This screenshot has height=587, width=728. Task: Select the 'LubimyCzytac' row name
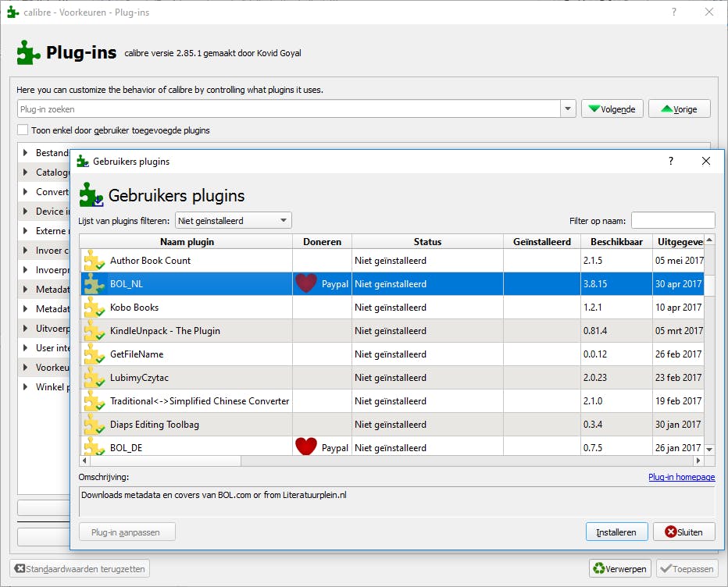[x=139, y=377]
